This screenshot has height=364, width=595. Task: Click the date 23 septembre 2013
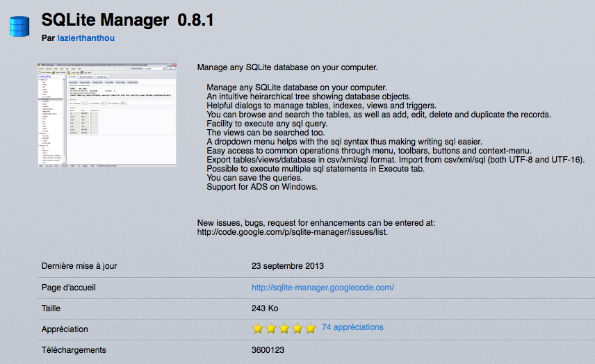click(x=287, y=266)
